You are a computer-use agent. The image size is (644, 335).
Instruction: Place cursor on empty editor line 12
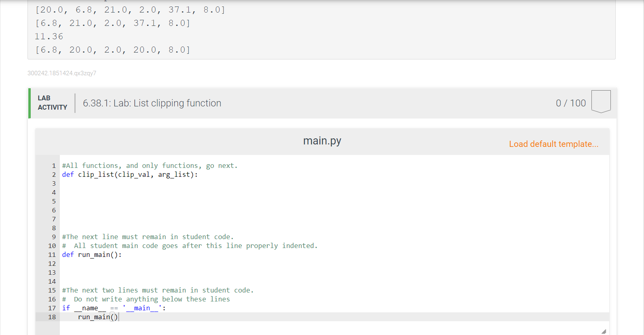tap(334, 263)
